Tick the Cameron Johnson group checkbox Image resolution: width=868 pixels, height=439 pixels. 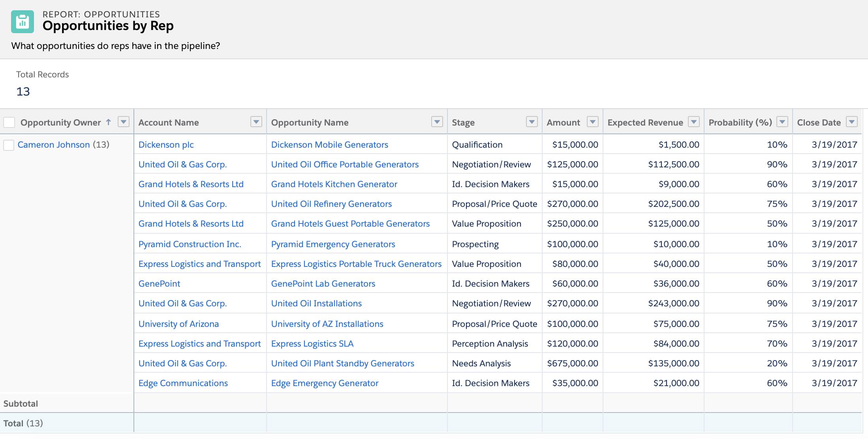[9, 145]
